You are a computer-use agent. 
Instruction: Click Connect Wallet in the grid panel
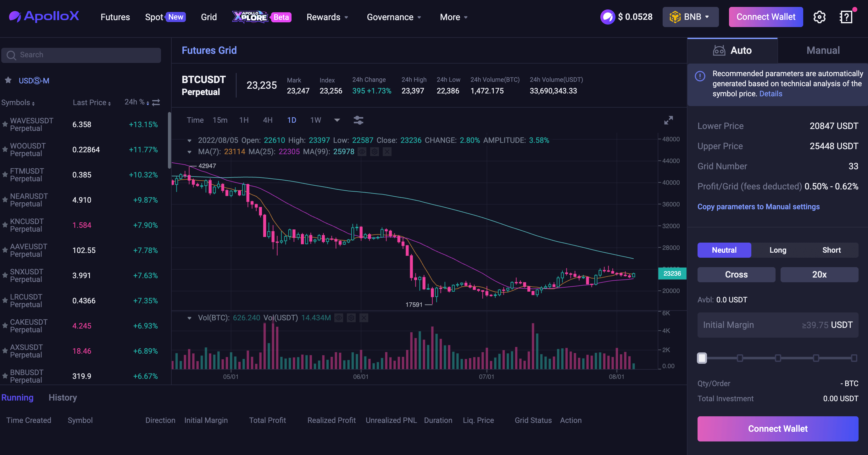click(777, 429)
